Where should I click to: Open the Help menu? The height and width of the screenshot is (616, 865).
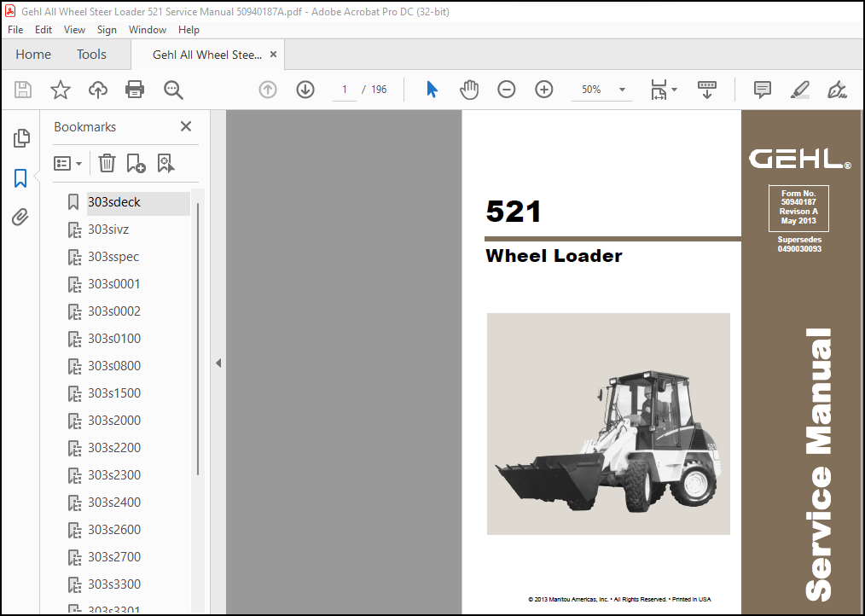(189, 30)
